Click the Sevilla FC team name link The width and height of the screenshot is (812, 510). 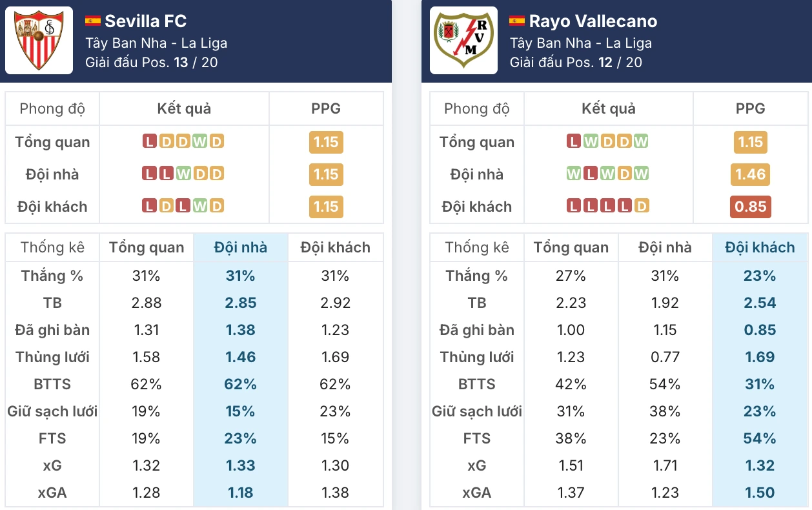(144, 21)
